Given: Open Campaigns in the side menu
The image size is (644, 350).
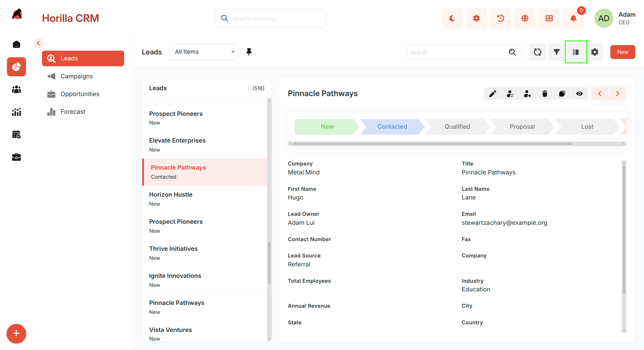Looking at the screenshot, I should click(83, 76).
